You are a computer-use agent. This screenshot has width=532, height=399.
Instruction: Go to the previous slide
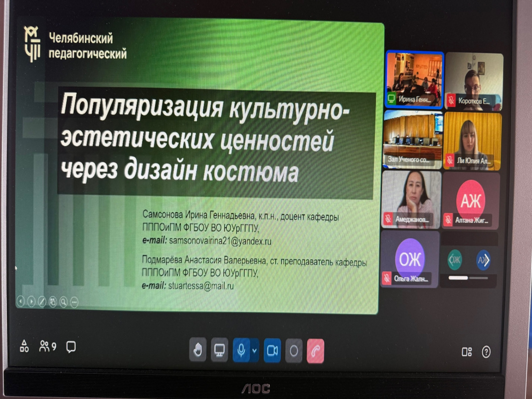pos(20,301)
